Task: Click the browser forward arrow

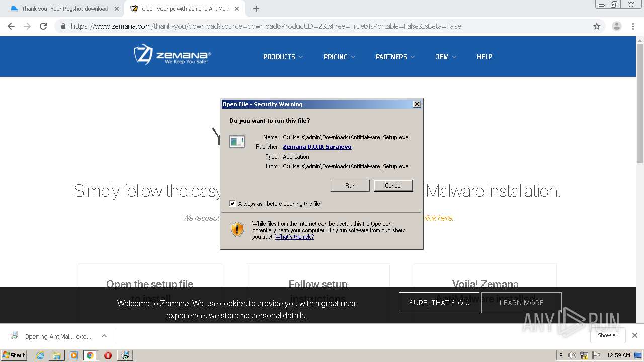Action: tap(27, 26)
